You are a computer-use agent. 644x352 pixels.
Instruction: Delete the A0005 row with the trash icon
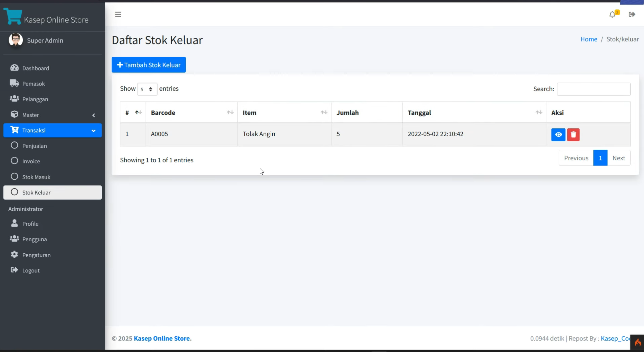[x=573, y=135]
